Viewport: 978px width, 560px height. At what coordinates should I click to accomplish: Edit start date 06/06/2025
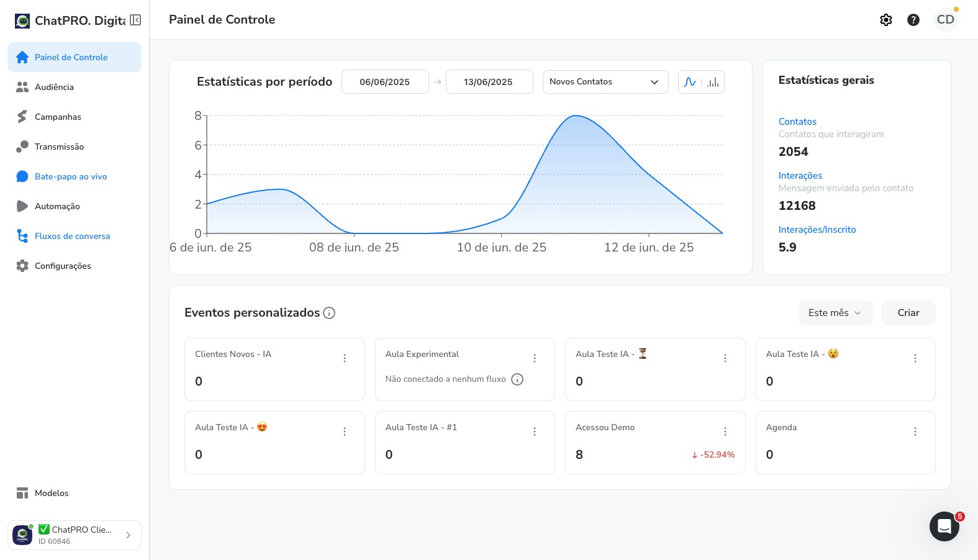click(385, 82)
